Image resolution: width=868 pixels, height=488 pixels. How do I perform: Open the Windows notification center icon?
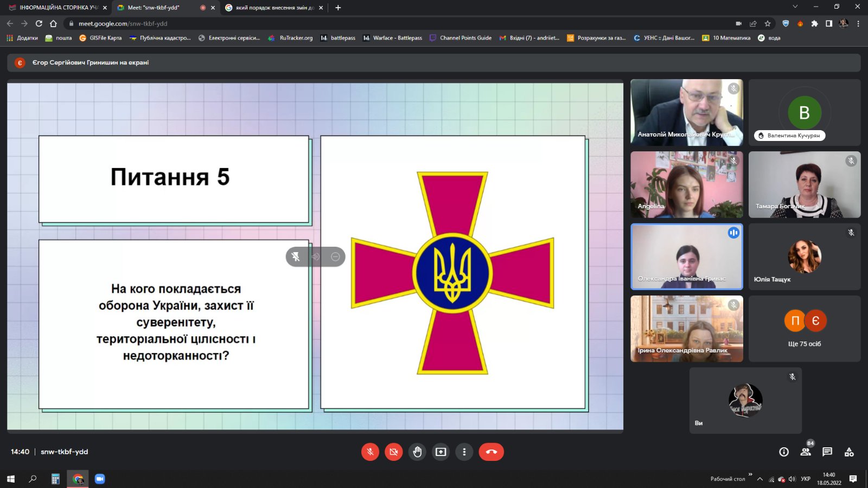[x=853, y=479]
